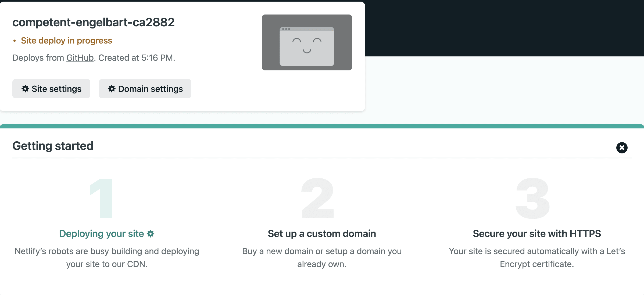Click the Deploying your site heading

coord(101,234)
